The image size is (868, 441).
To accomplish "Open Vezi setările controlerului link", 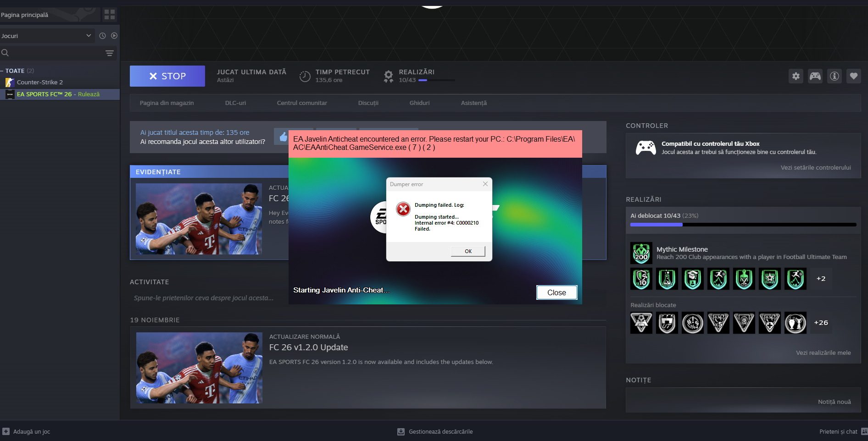I will click(815, 168).
